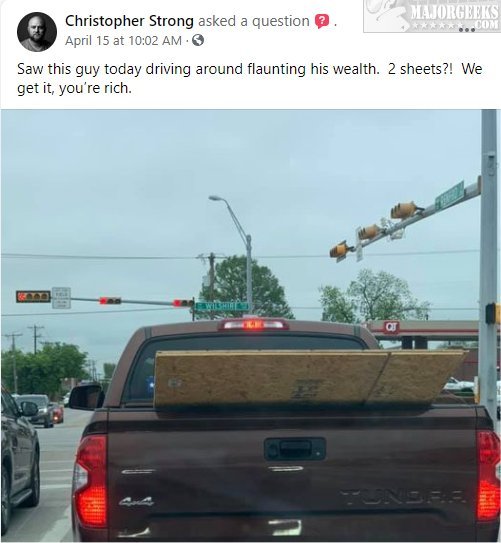Screen dimensions: 501x543
Task: Click the OSB plywood sheets in the truck bed
Action: 310,377
